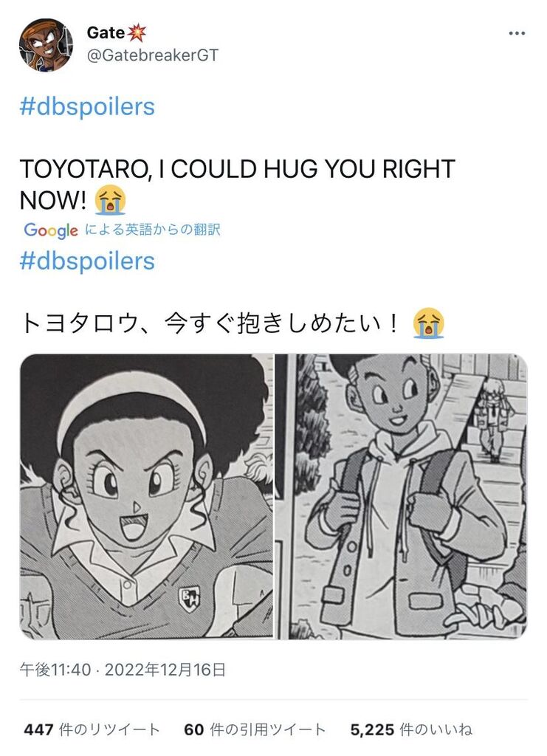The height and width of the screenshot is (756, 547).
Task: Open right manga image of boy with backpack
Action: 401,497
